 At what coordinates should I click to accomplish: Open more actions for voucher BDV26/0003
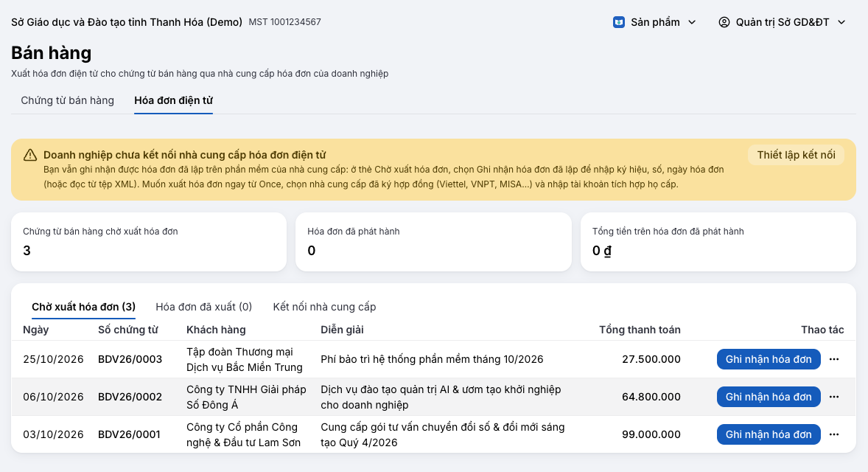(x=834, y=359)
